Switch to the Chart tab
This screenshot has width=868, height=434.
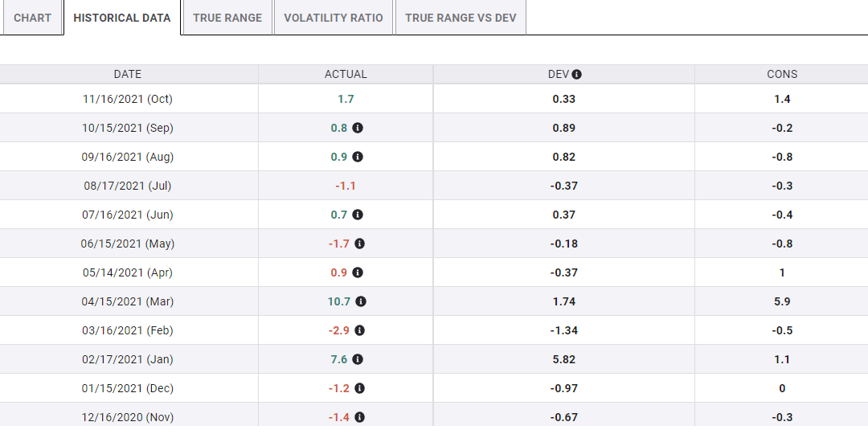(32, 18)
